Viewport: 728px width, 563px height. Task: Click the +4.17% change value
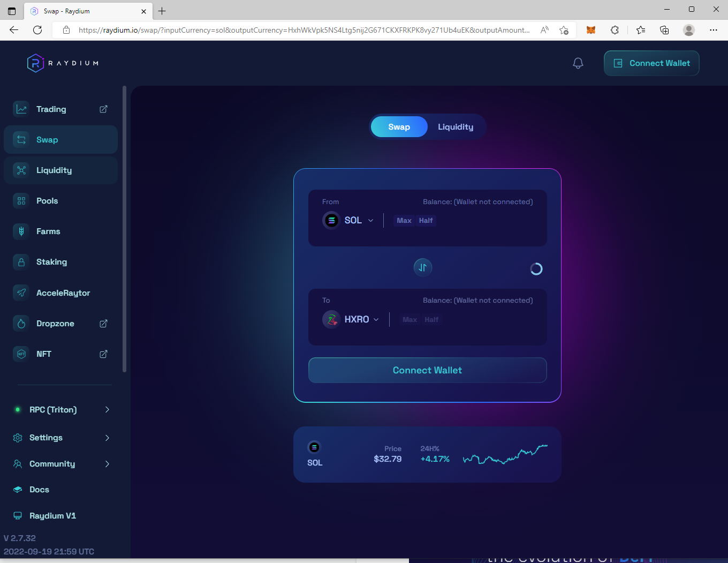[x=435, y=459]
